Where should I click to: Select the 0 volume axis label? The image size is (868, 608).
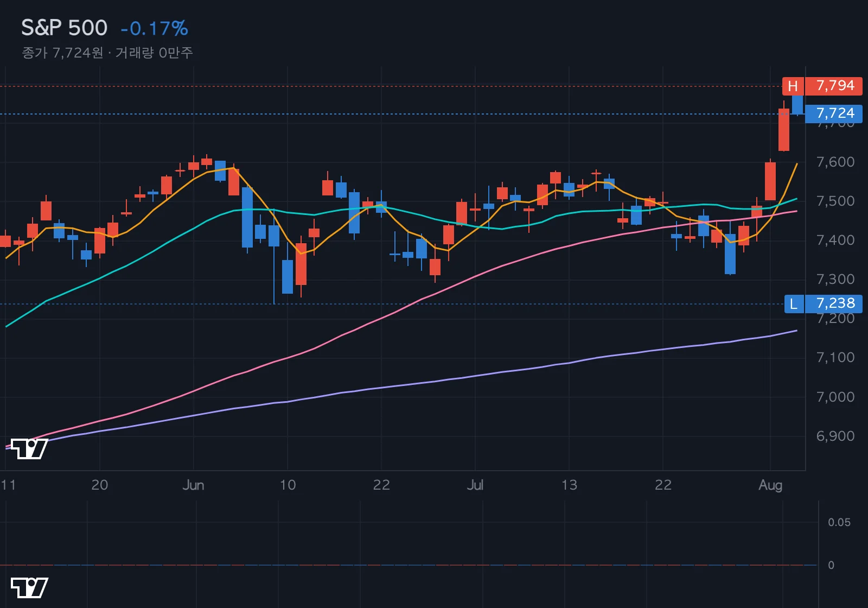(x=831, y=565)
